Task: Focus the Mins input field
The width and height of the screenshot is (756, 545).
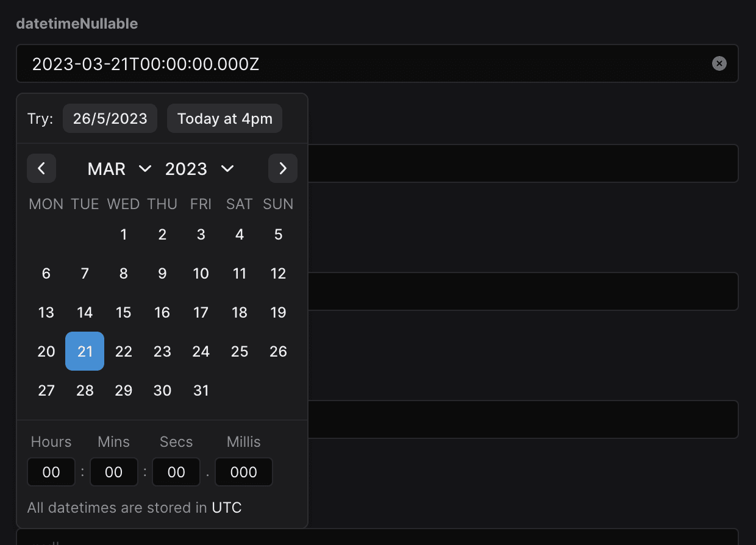Action: pos(114,472)
